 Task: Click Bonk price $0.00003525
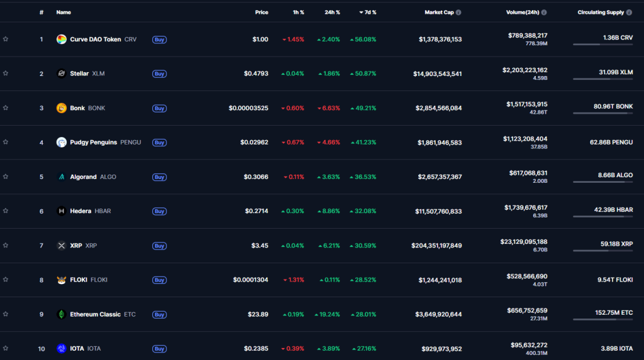[248, 108]
